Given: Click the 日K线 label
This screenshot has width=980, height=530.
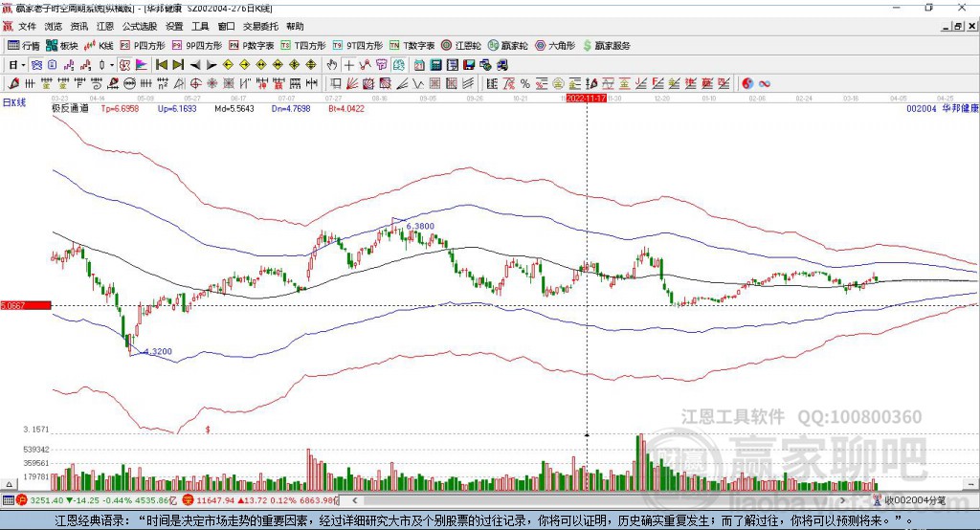Looking at the screenshot, I should pos(13,101).
